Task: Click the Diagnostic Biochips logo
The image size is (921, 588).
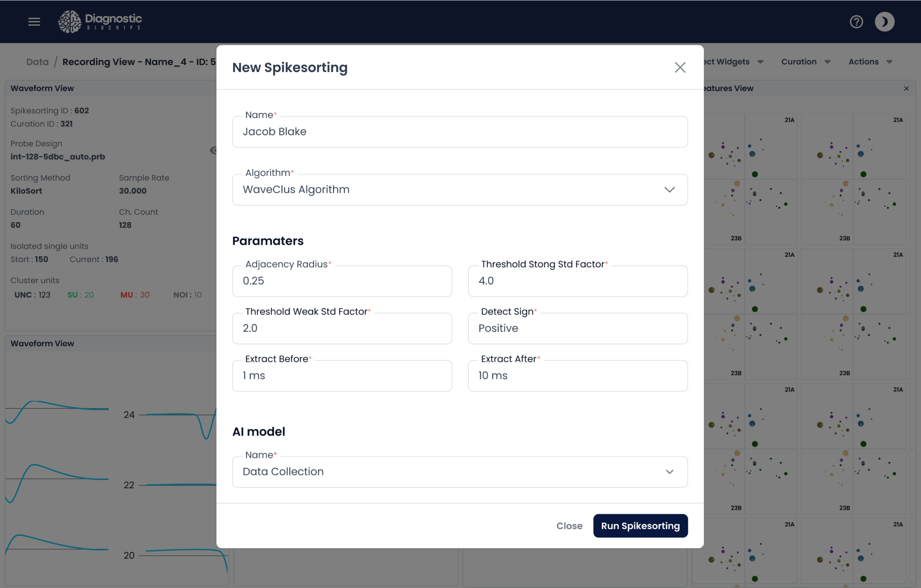Action: click(x=100, y=22)
